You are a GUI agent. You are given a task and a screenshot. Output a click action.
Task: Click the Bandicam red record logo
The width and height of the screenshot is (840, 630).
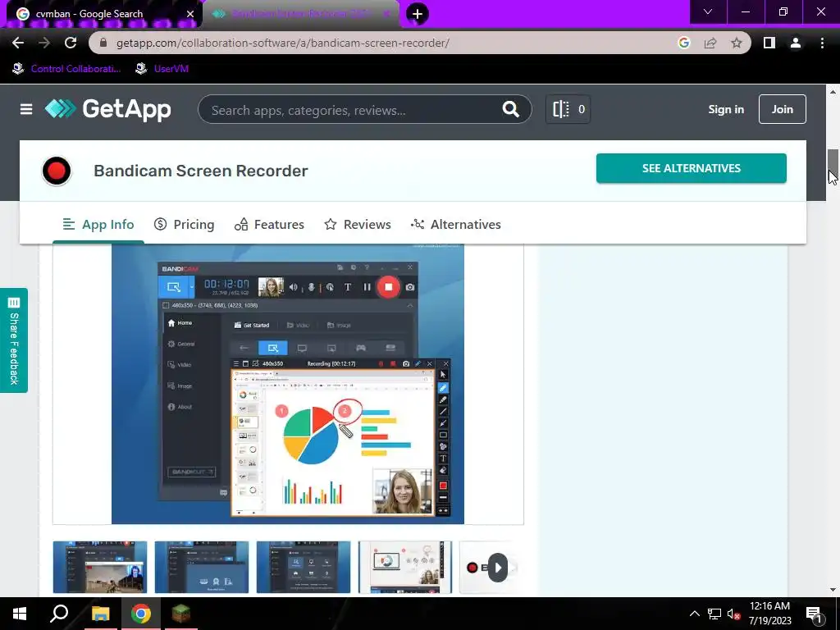click(57, 171)
